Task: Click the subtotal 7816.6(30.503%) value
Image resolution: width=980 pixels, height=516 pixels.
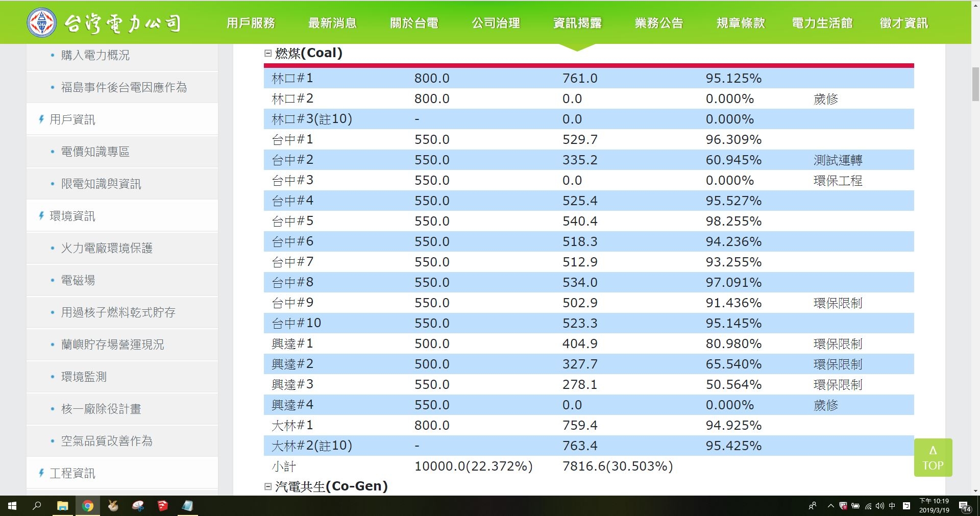Action: 618,466
